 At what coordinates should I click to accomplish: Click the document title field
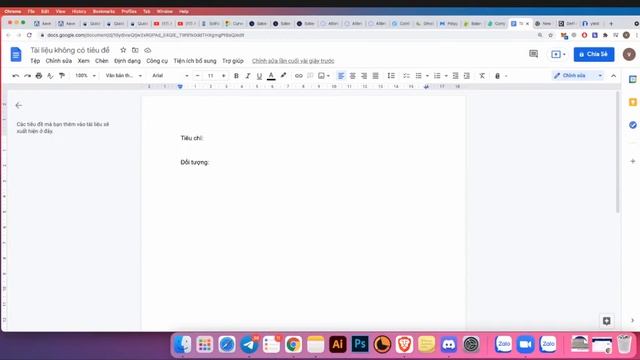click(70, 50)
